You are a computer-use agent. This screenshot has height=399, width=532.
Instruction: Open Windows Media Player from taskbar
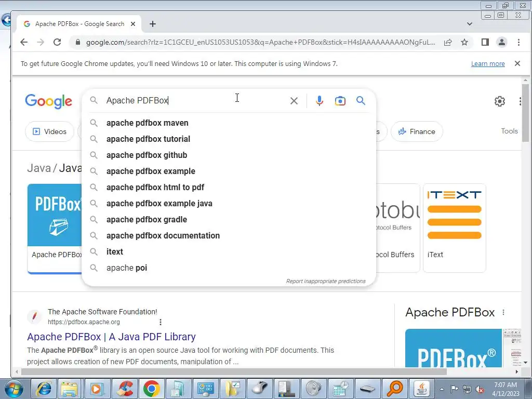click(x=96, y=389)
